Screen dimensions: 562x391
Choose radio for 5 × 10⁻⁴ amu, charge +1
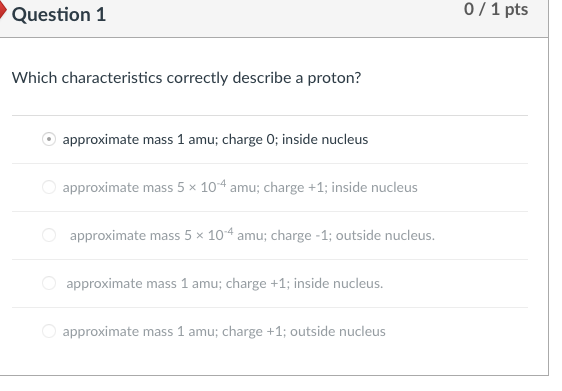click(49, 187)
